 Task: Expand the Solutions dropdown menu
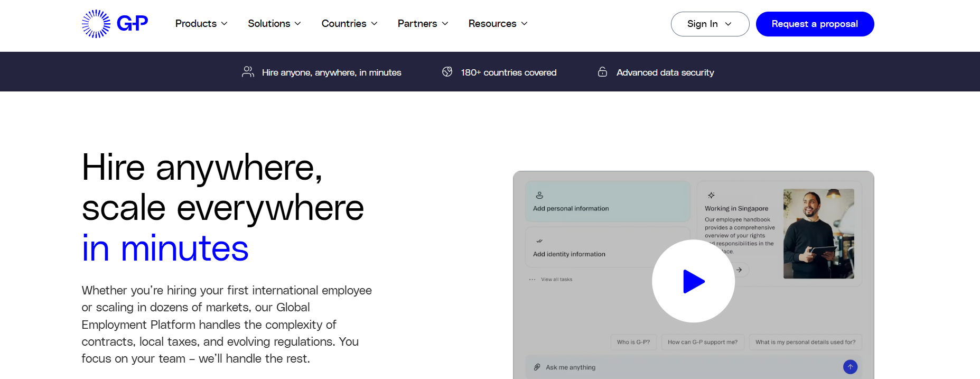pos(274,24)
